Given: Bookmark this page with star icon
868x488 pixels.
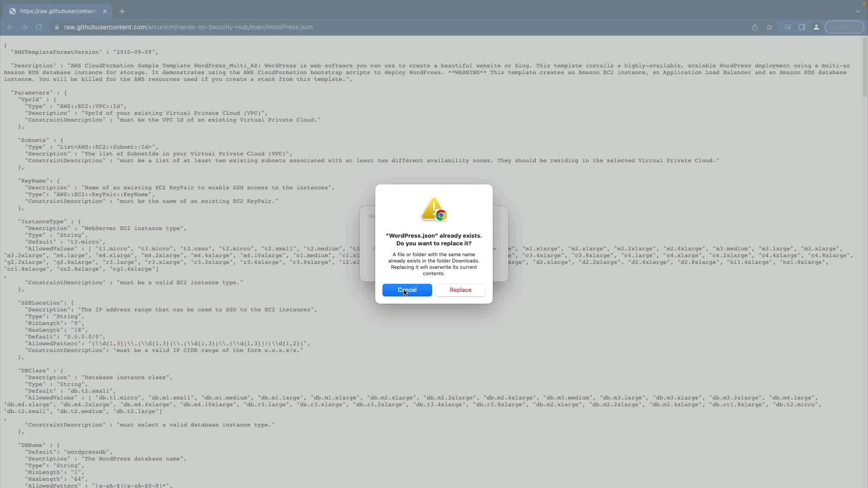Looking at the screenshot, I should point(769,27).
